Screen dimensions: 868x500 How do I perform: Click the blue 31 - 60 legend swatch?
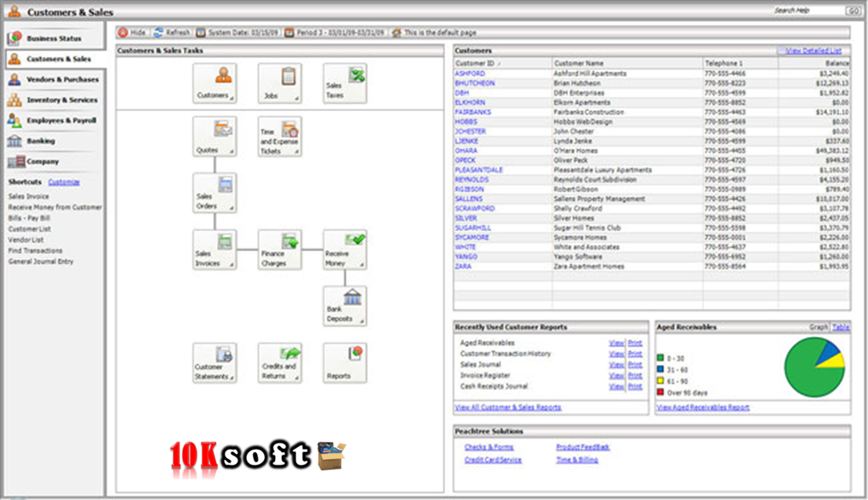click(660, 369)
